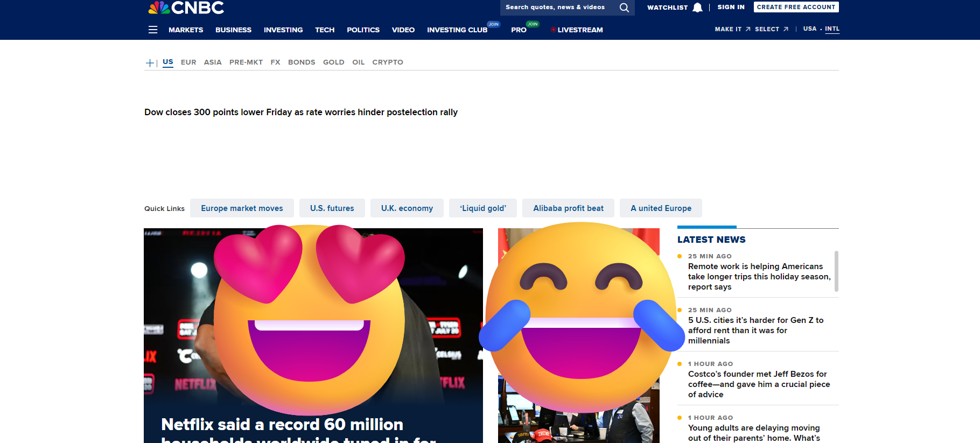The width and height of the screenshot is (980, 443).
Task: Open the Business menu
Action: 233,30
